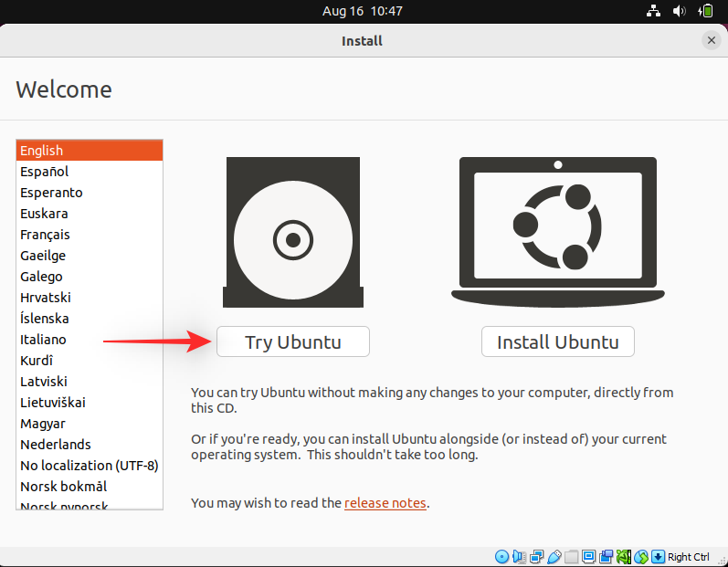This screenshot has height=567, width=728.
Task: Select Español in the language list
Action: 90,172
